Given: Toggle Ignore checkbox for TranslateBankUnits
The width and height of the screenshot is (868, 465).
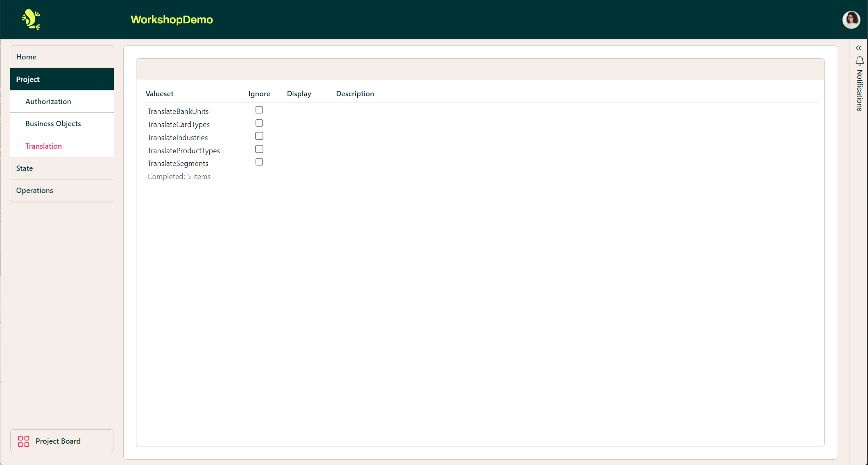Looking at the screenshot, I should (x=259, y=110).
